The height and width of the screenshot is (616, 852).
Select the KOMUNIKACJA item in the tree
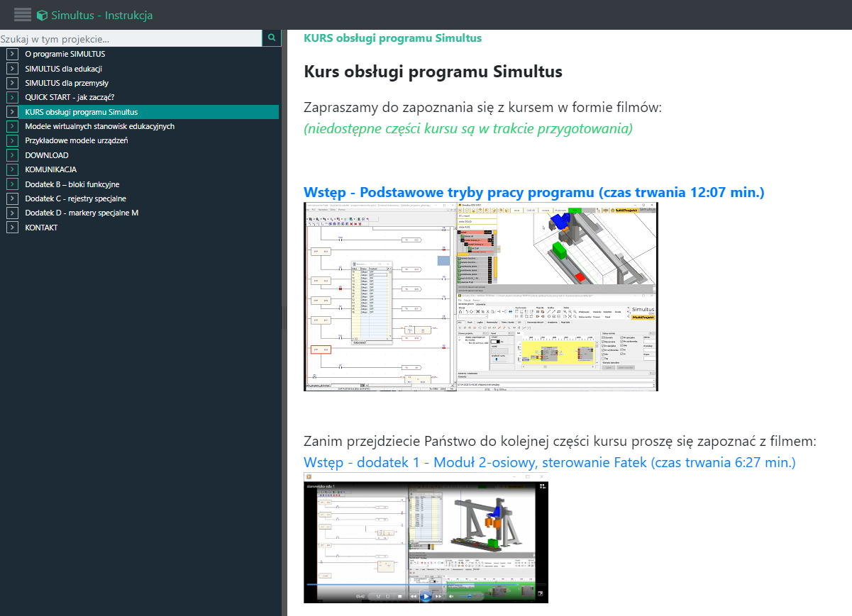point(50,169)
